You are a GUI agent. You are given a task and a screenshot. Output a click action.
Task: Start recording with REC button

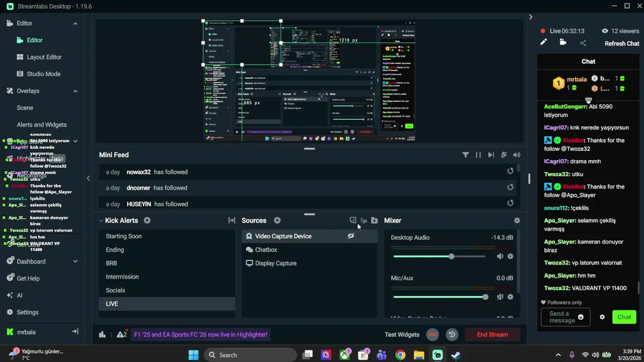point(432,334)
